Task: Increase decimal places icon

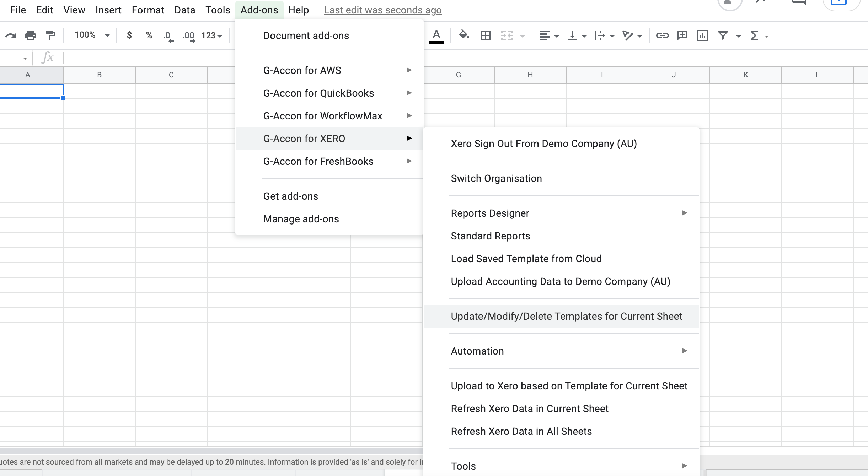Action: pyautogui.click(x=189, y=36)
